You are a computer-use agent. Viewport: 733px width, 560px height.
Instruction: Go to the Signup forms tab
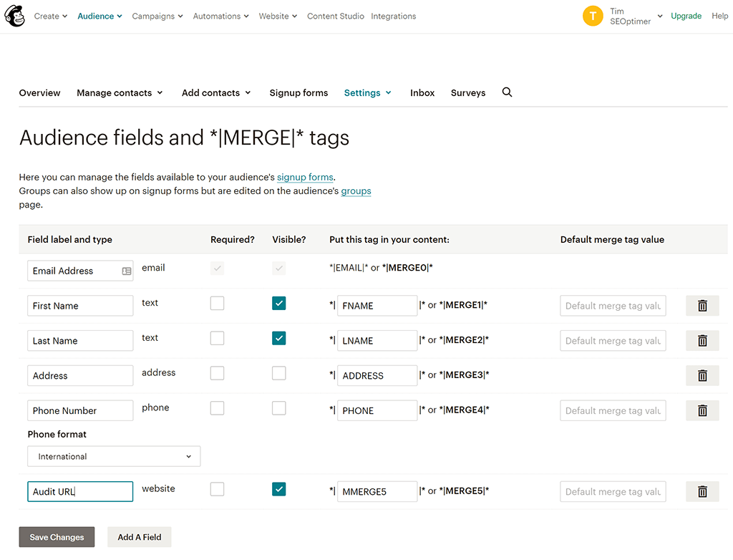(x=298, y=92)
